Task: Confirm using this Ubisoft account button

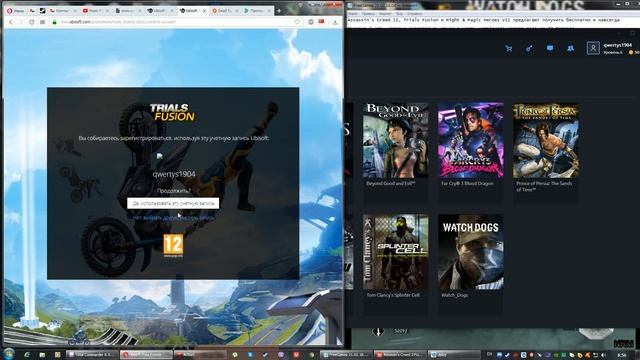Action: pyautogui.click(x=173, y=203)
